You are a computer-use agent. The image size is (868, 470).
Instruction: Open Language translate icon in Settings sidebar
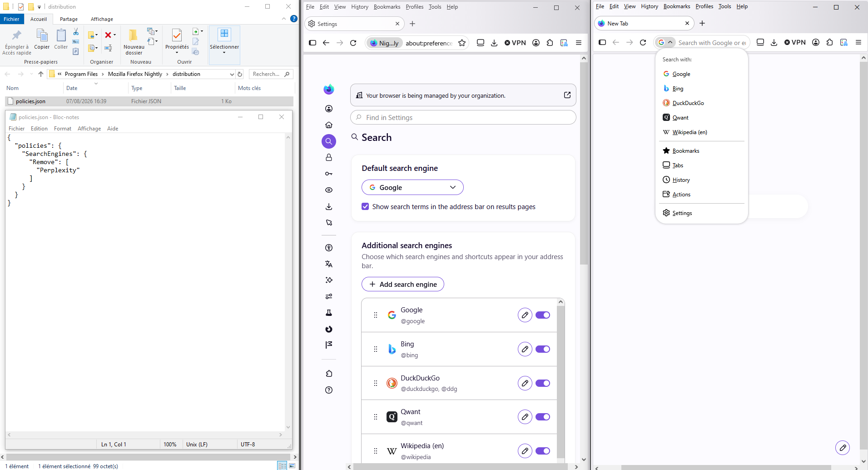point(329,264)
